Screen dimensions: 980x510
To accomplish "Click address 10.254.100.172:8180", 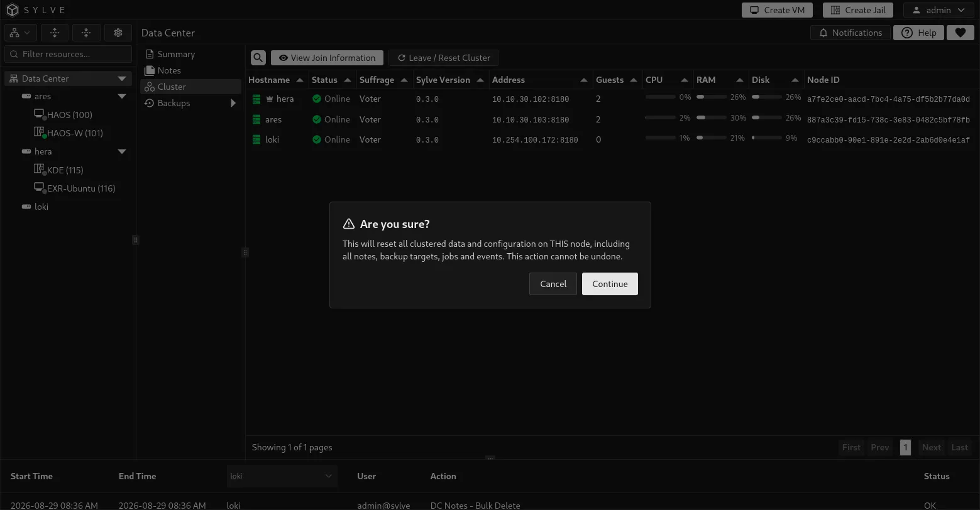I will [x=535, y=140].
